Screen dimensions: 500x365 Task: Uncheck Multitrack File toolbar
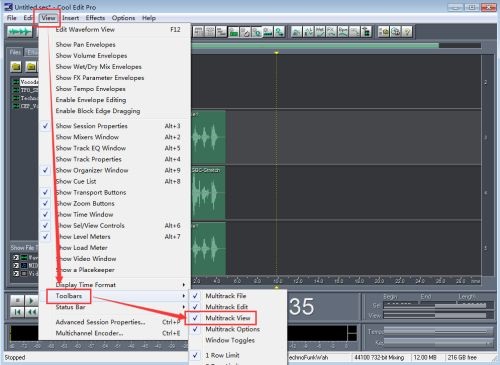coord(238,296)
